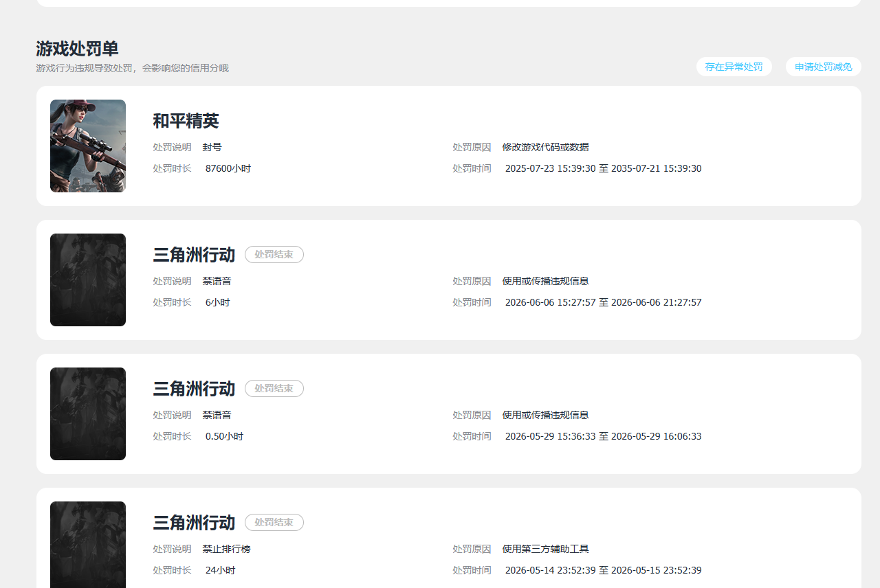Viewport: 880px width, 588px height.
Task: Select the 三角洲行动 cover in the 0.50小时 card
Action: point(88,414)
